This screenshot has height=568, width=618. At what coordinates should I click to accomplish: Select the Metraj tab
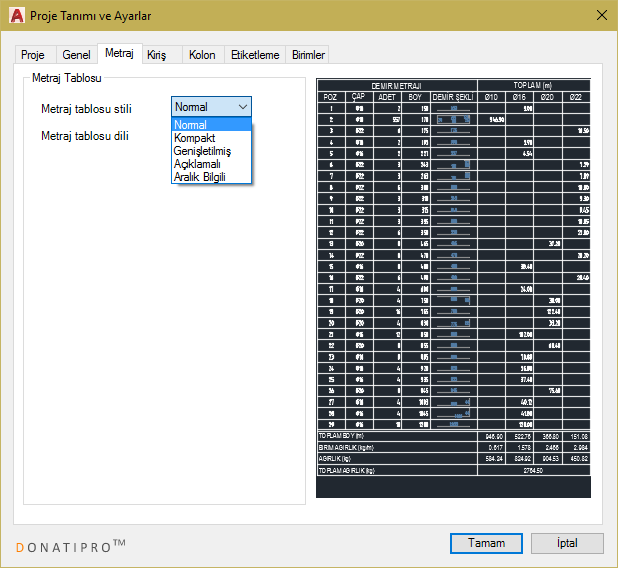point(119,54)
